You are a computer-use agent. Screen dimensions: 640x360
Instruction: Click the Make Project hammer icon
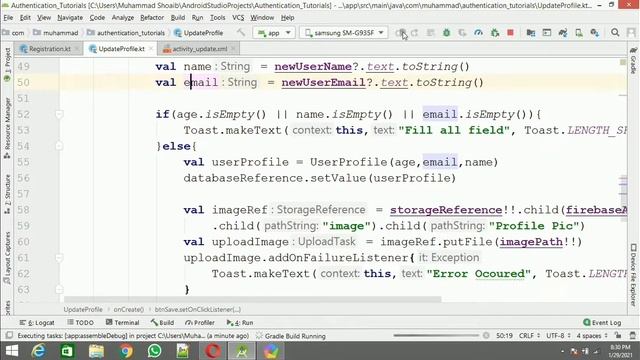point(241,33)
